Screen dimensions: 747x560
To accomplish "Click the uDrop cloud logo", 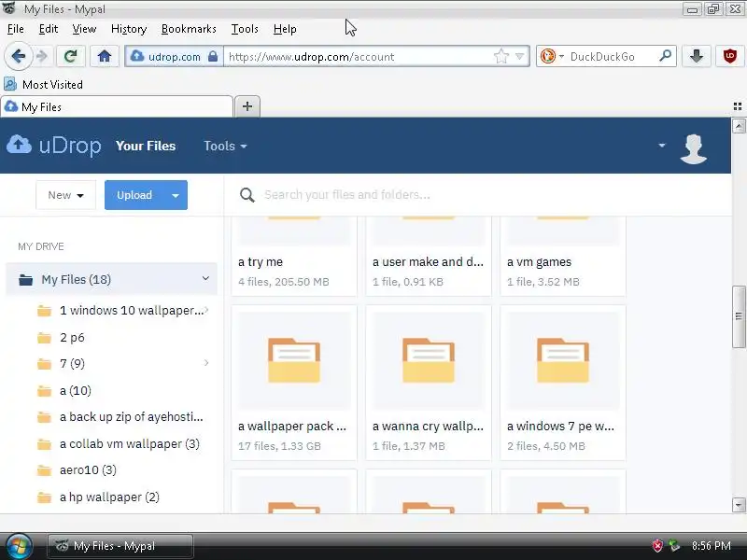I will point(54,146).
